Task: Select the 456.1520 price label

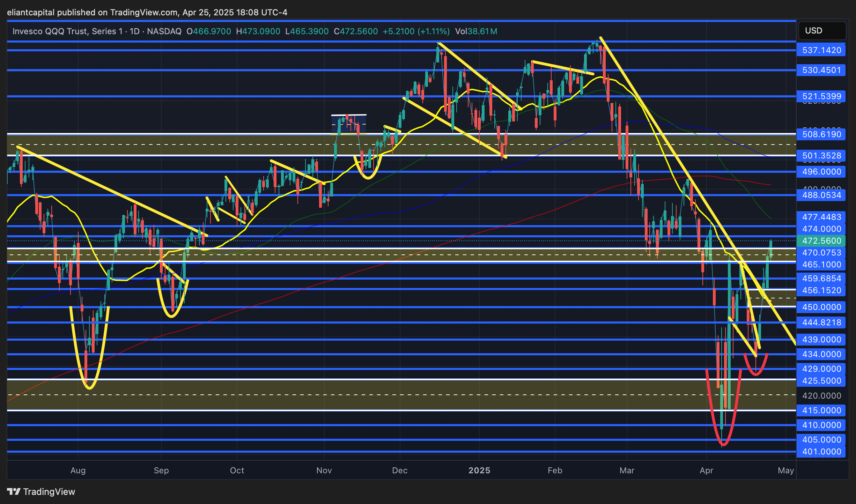Action: point(821,290)
